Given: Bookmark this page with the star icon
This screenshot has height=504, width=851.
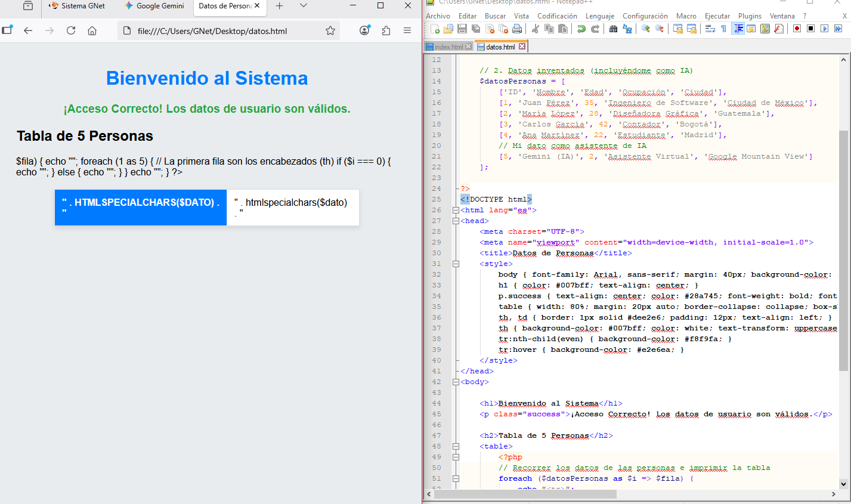Looking at the screenshot, I should click(x=330, y=31).
